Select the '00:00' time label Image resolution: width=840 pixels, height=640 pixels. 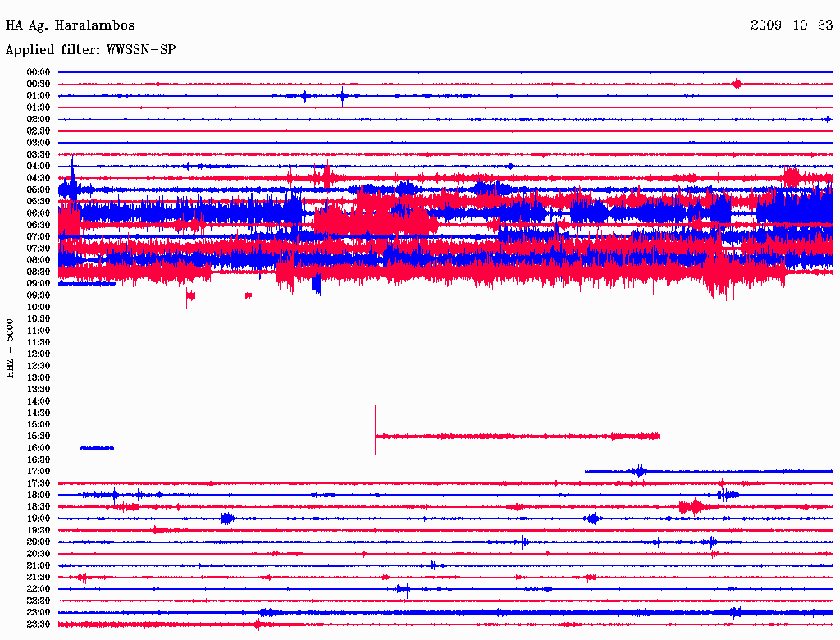pyautogui.click(x=39, y=72)
